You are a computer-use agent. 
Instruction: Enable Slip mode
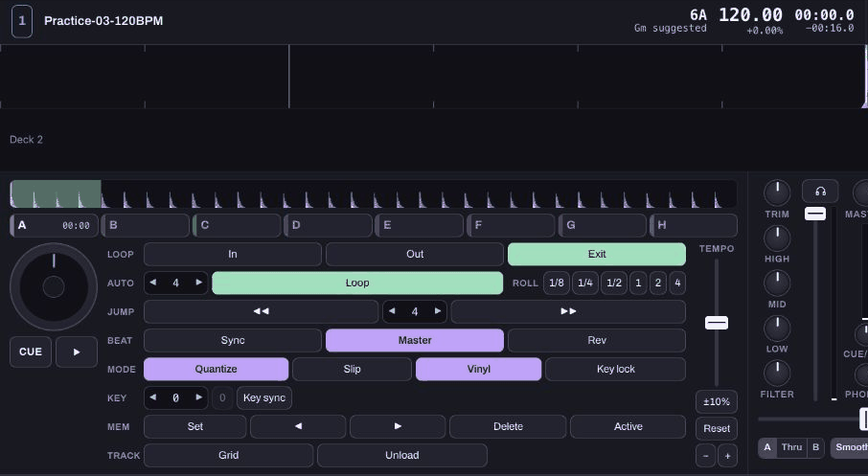pos(352,369)
